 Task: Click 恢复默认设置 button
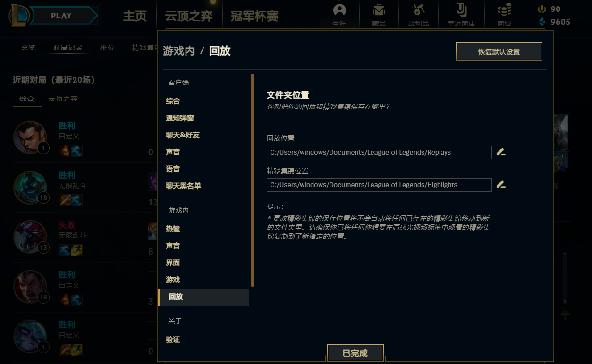(x=499, y=52)
